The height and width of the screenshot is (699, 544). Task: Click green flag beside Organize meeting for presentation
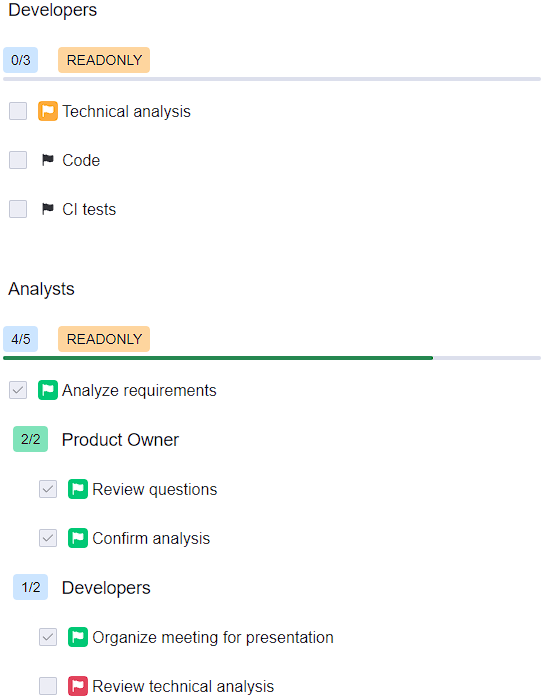click(x=78, y=637)
